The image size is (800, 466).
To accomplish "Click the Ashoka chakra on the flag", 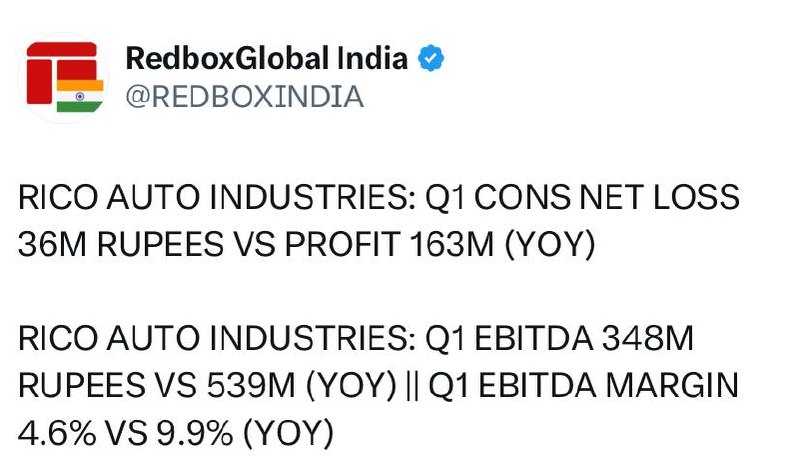I will [x=80, y=96].
